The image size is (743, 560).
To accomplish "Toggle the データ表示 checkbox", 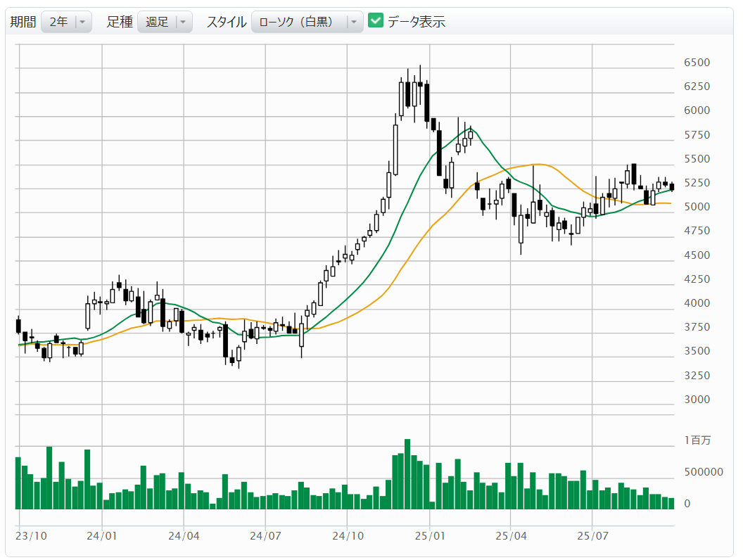I will click(376, 21).
